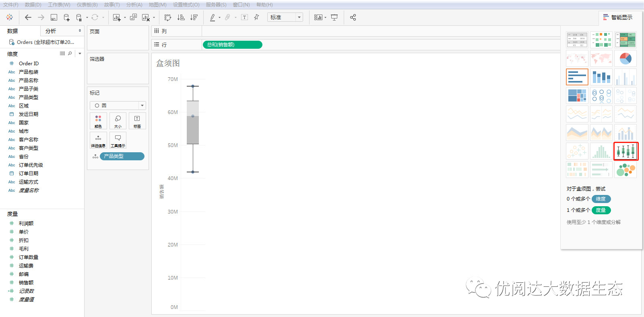This screenshot has height=317, width=644.
Task: Click the 大小 size button on Marks card
Action: (x=118, y=121)
